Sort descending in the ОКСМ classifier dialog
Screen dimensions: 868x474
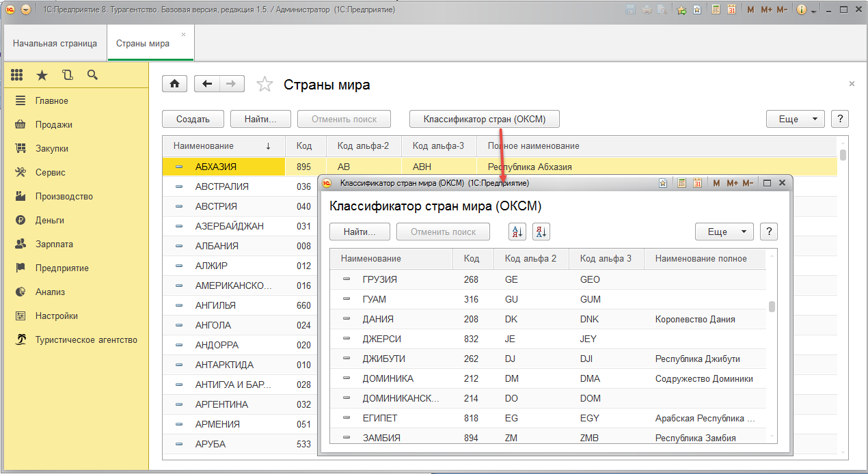tap(541, 232)
